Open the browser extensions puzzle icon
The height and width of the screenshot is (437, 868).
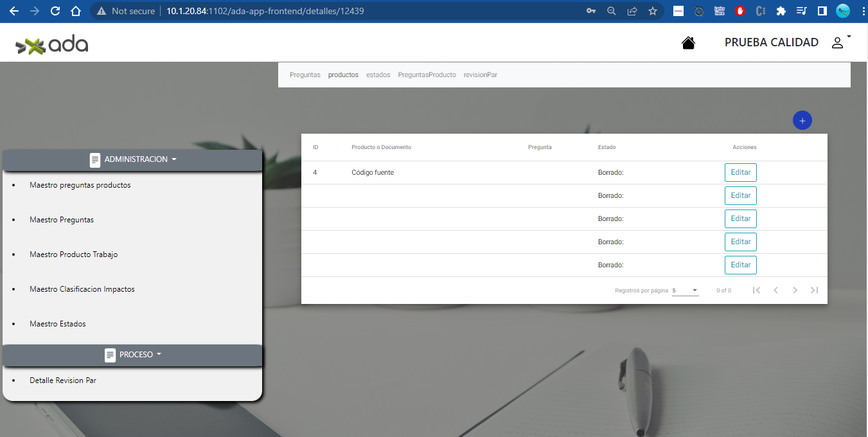point(781,11)
